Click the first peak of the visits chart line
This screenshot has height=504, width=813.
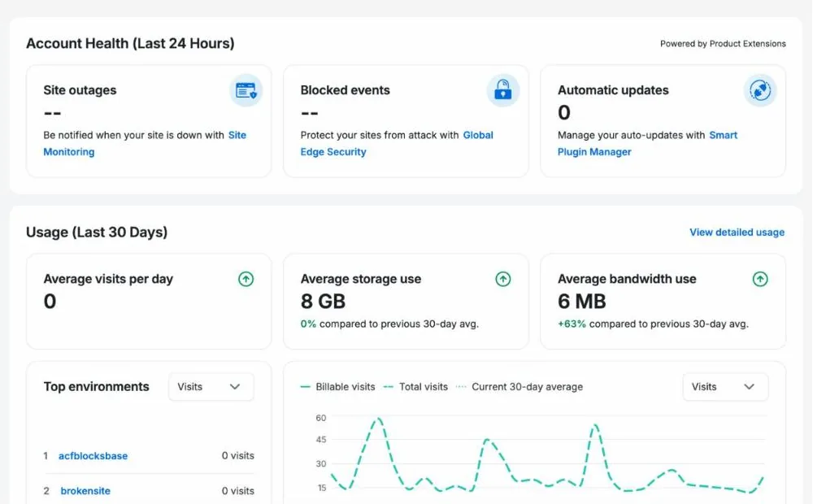(379, 419)
